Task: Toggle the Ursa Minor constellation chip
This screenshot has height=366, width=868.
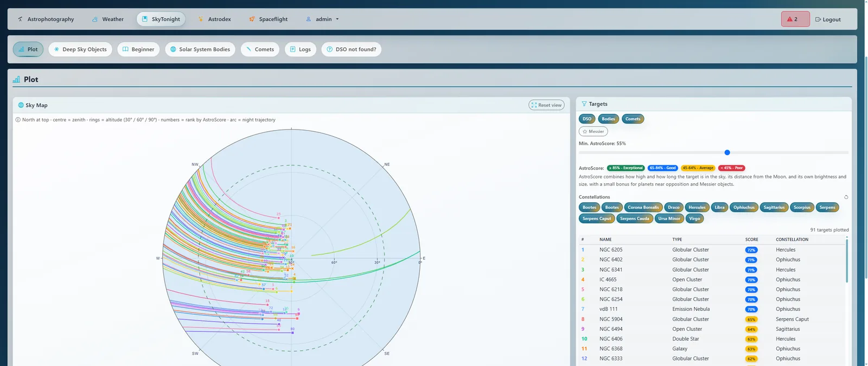Action: pos(669,219)
